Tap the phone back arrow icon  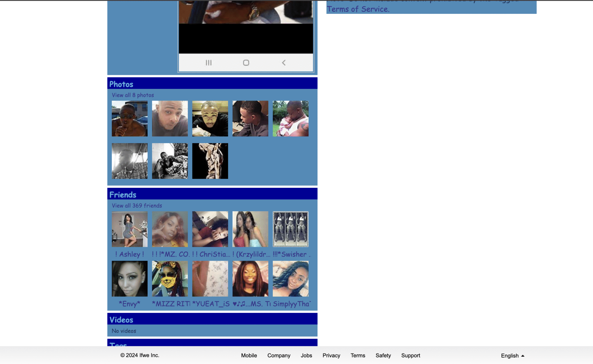click(x=284, y=63)
